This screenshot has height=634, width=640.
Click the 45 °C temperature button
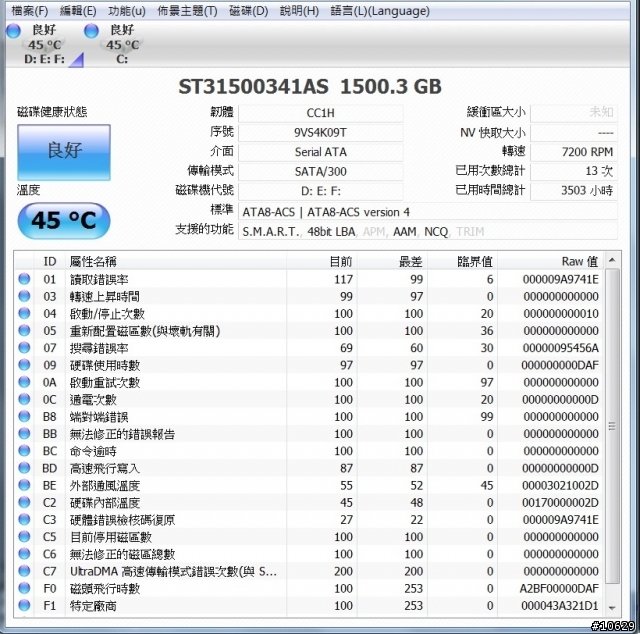point(64,221)
